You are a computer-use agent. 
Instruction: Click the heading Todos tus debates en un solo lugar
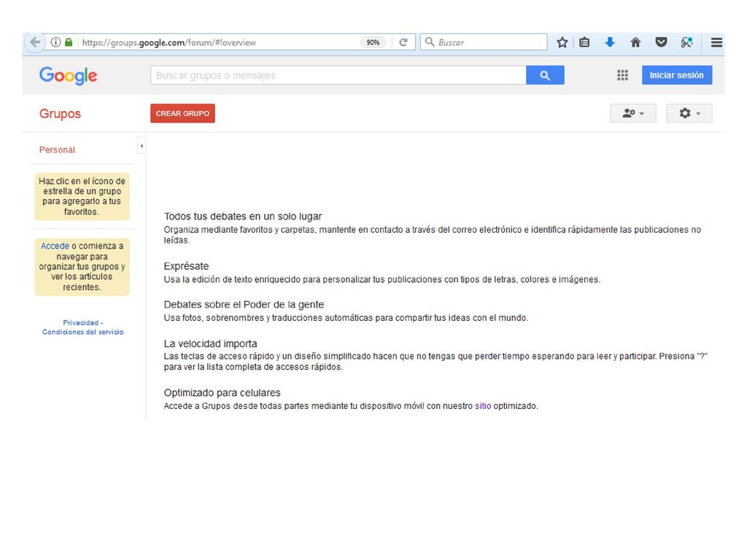pyautogui.click(x=243, y=217)
